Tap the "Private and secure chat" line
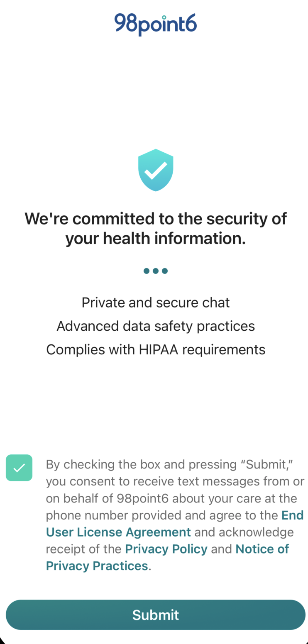308x644 pixels. pos(156,302)
